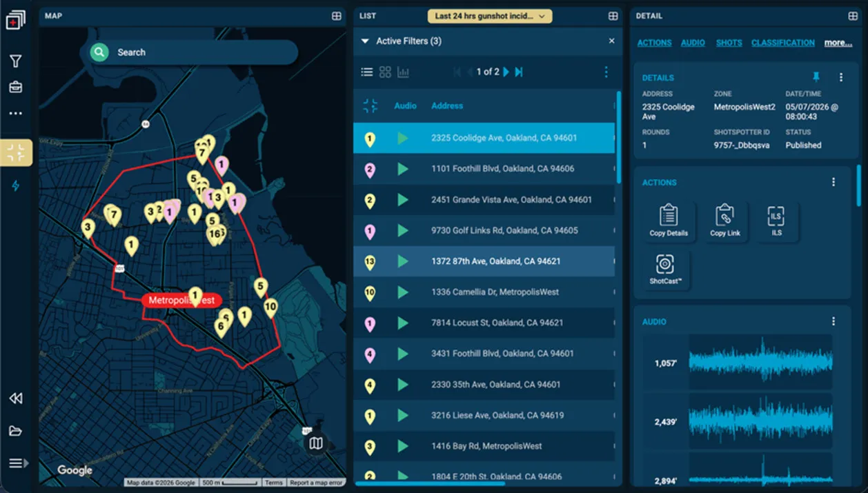The height and width of the screenshot is (493, 868).
Task: Play audio for 1372 87th Ave
Action: click(403, 261)
